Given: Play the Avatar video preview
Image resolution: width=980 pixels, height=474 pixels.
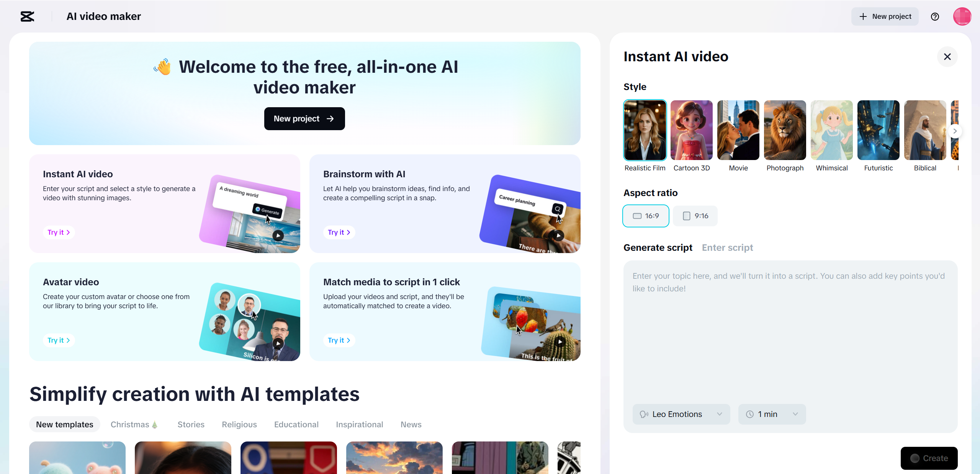Looking at the screenshot, I should tap(278, 343).
